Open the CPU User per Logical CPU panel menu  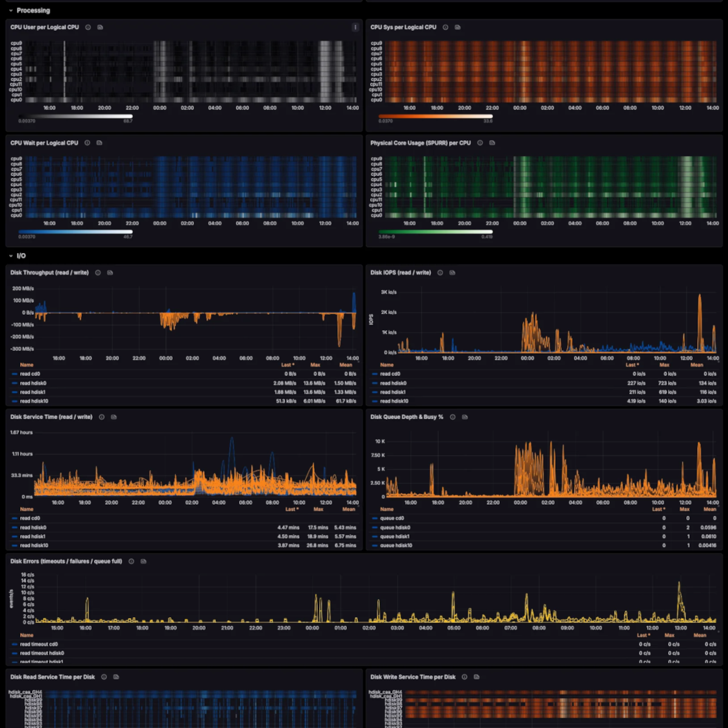pyautogui.click(x=355, y=27)
